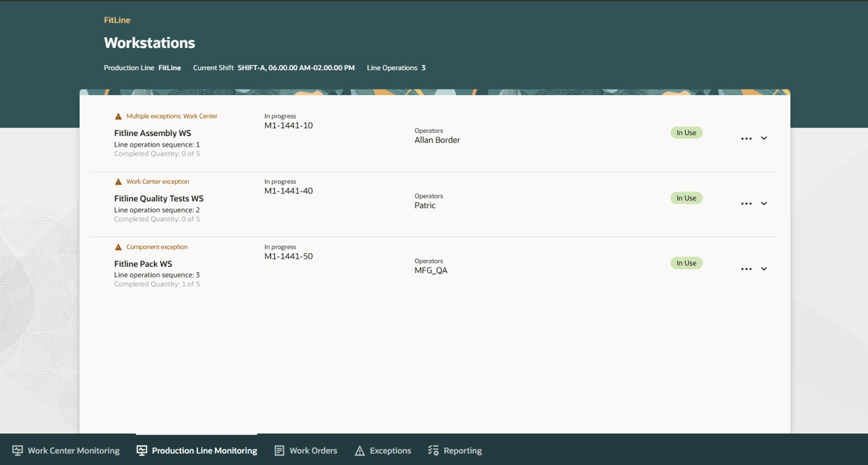The image size is (868, 465).
Task: Click warning icon beside Component exception
Action: click(x=118, y=247)
